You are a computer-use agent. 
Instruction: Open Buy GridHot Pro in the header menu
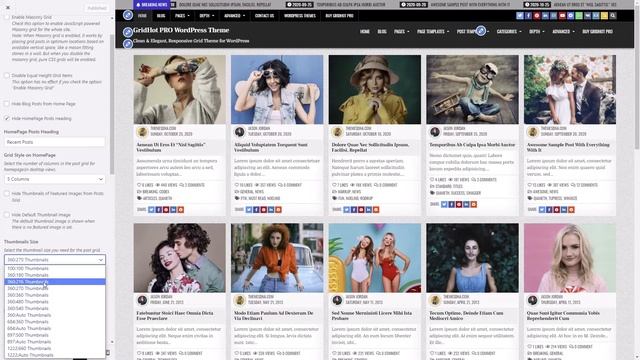(x=597, y=31)
